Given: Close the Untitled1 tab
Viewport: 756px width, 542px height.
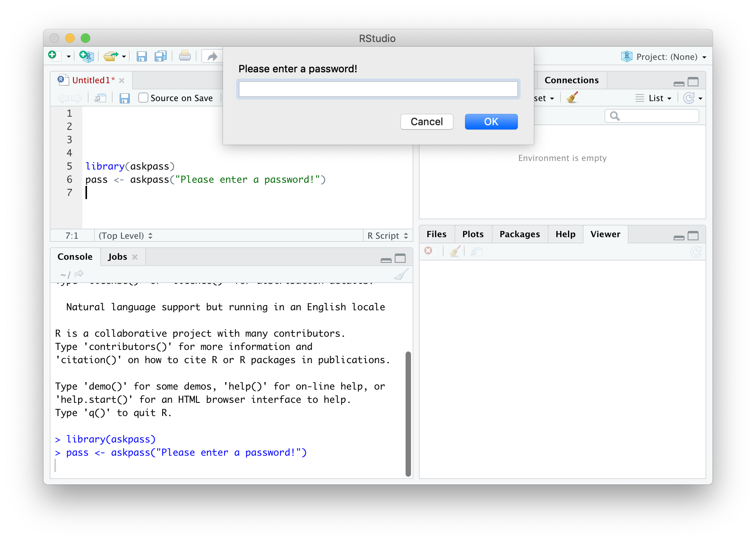Looking at the screenshot, I should tap(122, 80).
